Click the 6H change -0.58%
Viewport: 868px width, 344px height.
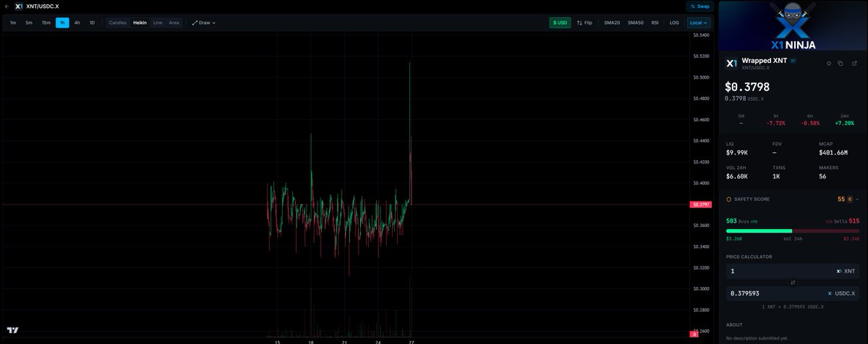[810, 123]
